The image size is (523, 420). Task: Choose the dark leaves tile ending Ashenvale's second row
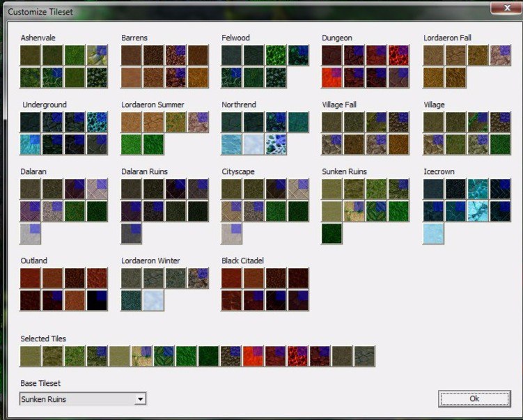tap(97, 77)
